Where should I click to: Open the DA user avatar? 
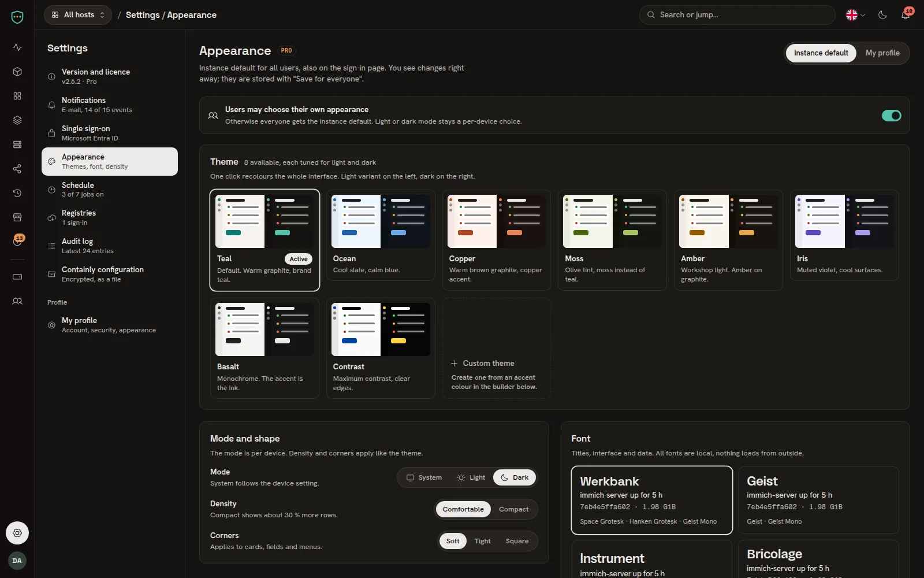[17, 561]
